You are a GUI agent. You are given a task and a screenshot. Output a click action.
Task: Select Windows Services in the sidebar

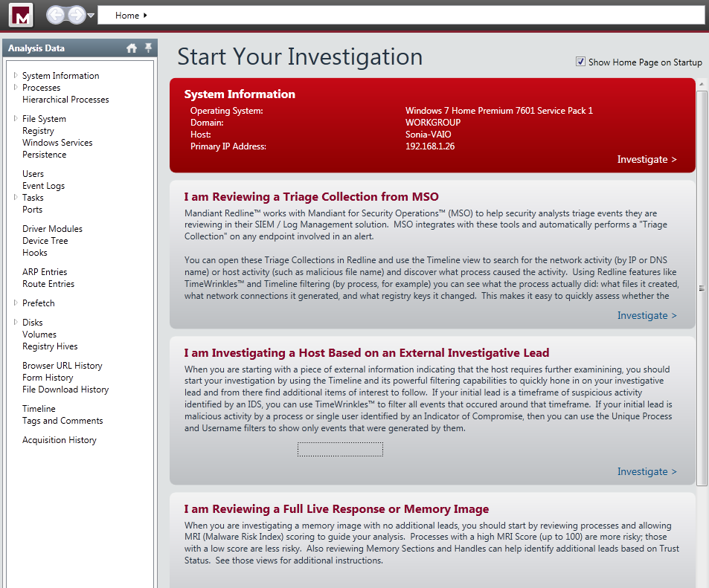[x=57, y=143]
